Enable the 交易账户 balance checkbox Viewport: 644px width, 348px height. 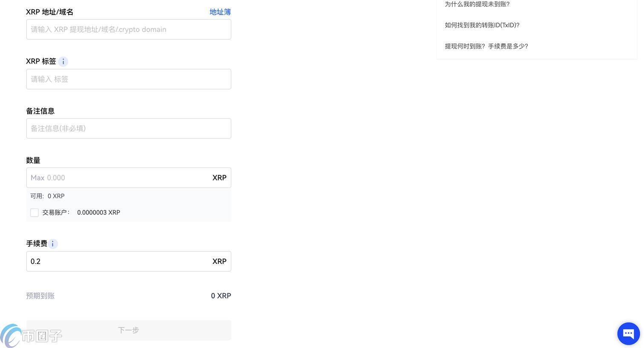click(x=34, y=212)
